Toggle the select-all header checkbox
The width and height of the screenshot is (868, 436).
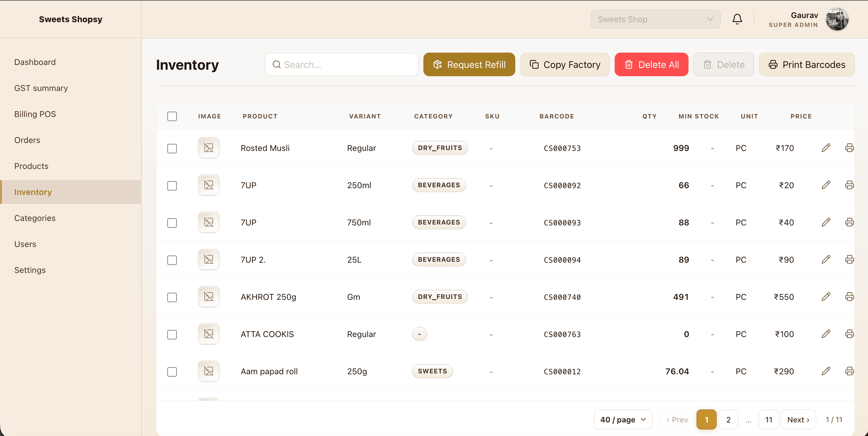pyautogui.click(x=172, y=116)
